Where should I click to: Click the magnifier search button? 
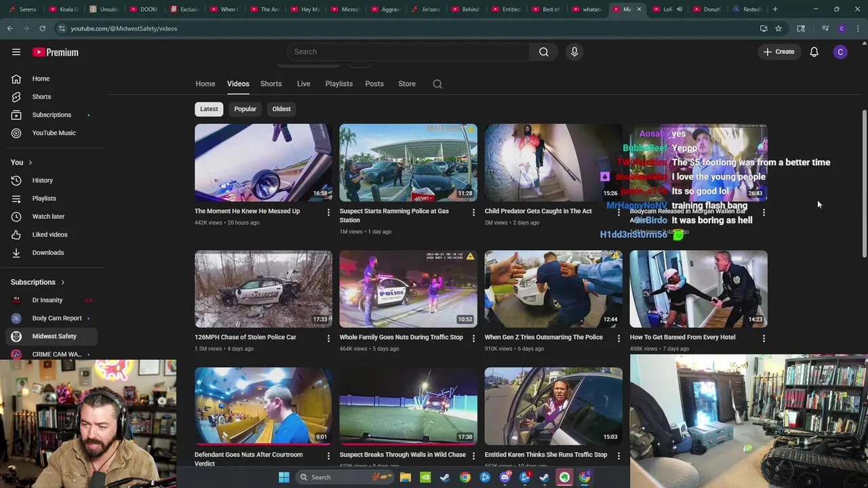coord(544,52)
